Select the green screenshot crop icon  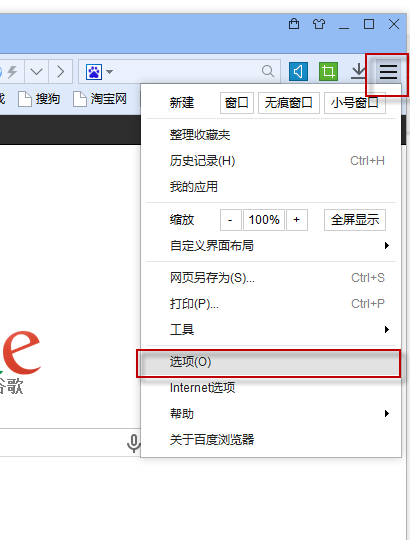(328, 72)
